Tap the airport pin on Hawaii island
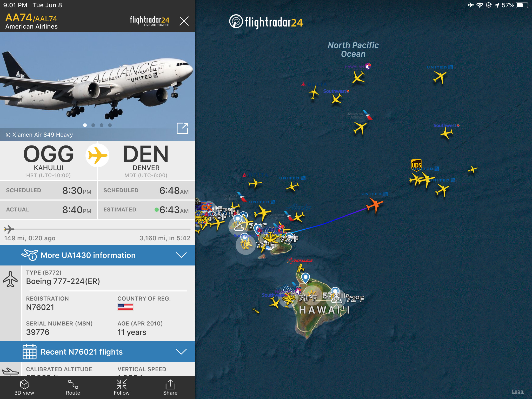Screen dimensions: 532x399 [305, 277]
